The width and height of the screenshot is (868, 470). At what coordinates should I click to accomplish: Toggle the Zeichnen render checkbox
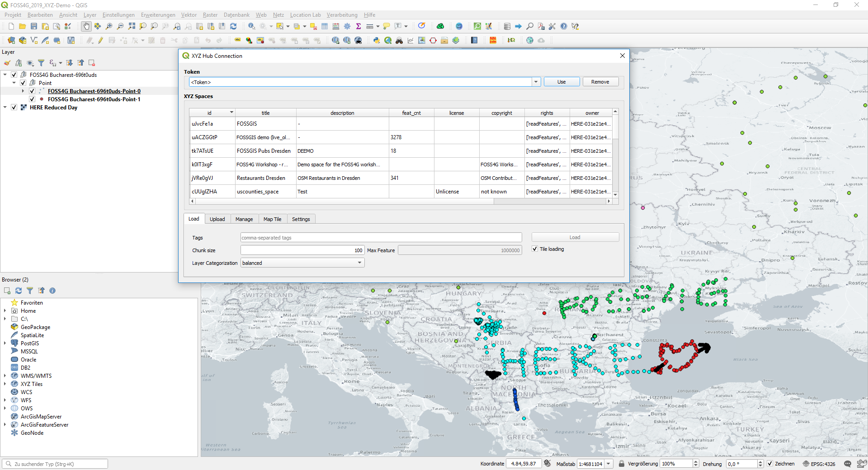pyautogui.click(x=770, y=464)
